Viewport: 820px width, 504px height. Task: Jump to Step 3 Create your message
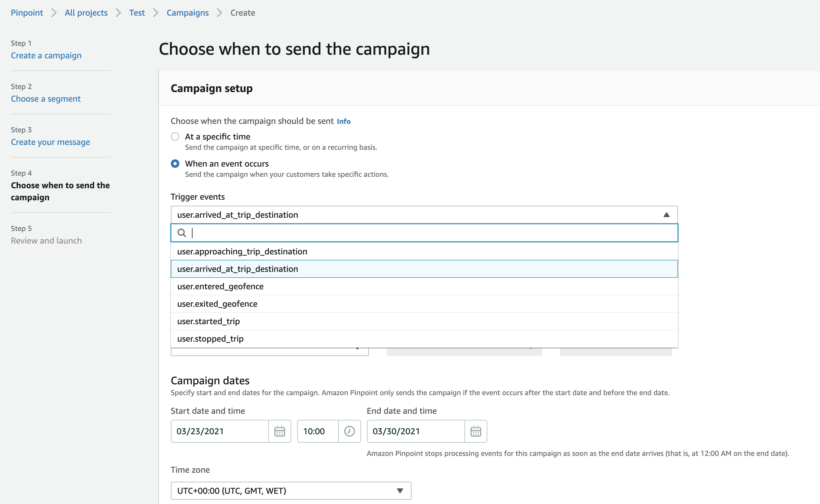click(50, 142)
